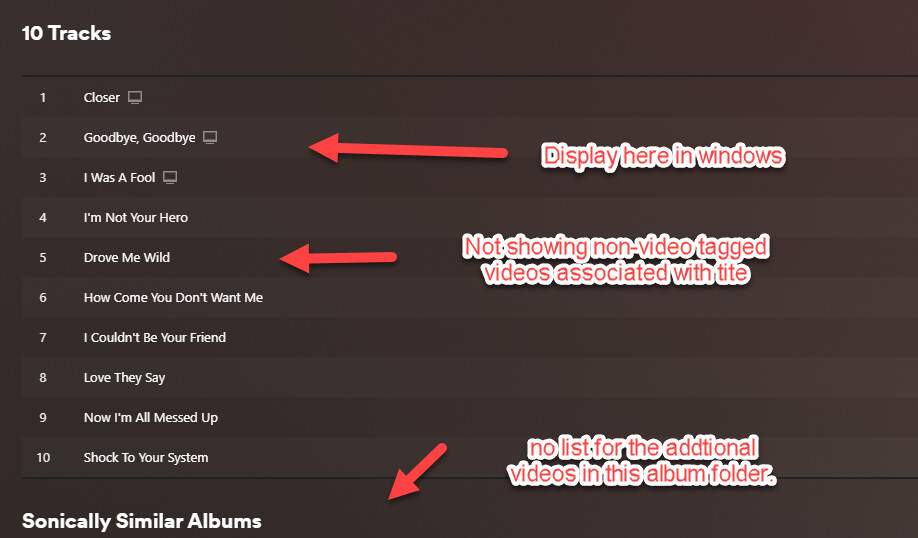Choose track Shock To Your System

(146, 458)
